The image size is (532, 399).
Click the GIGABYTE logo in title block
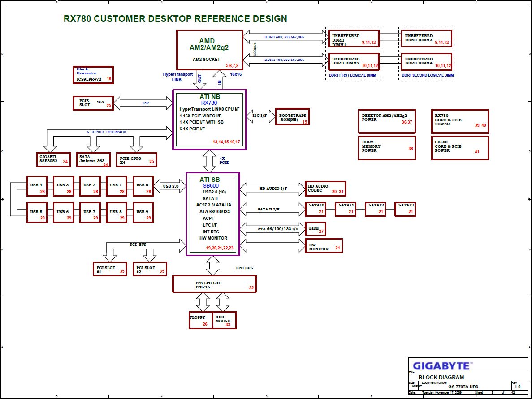(x=441, y=366)
